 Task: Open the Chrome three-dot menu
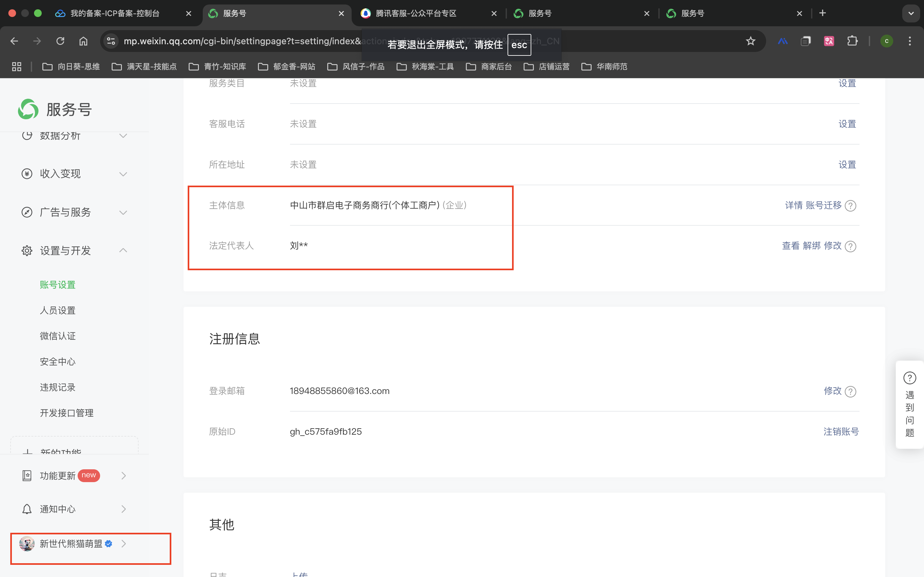(x=910, y=41)
